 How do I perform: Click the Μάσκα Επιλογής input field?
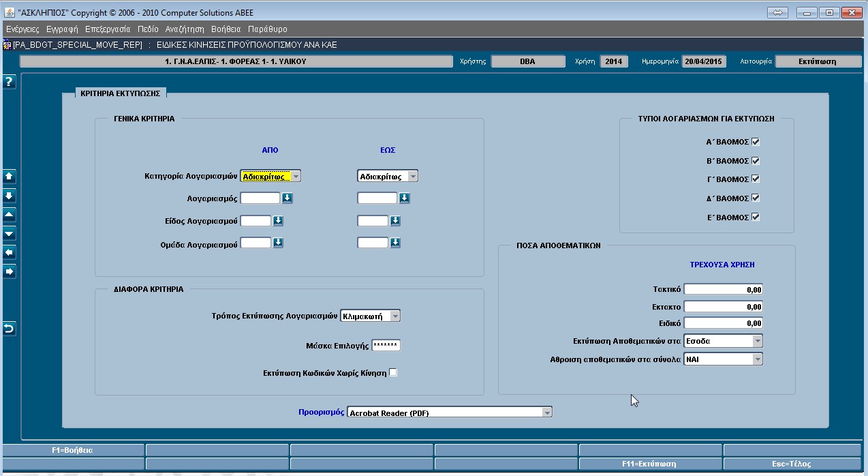pos(386,346)
